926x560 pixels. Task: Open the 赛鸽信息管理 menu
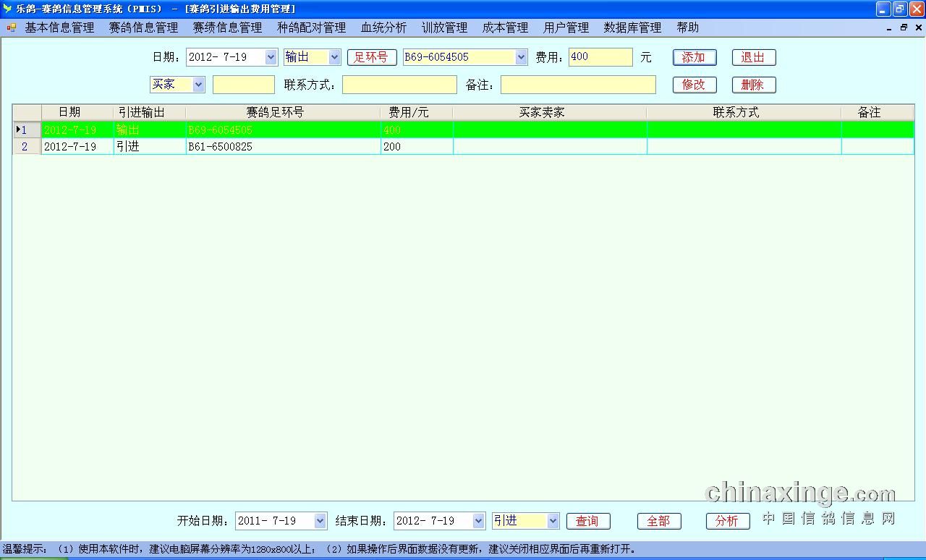click(143, 27)
